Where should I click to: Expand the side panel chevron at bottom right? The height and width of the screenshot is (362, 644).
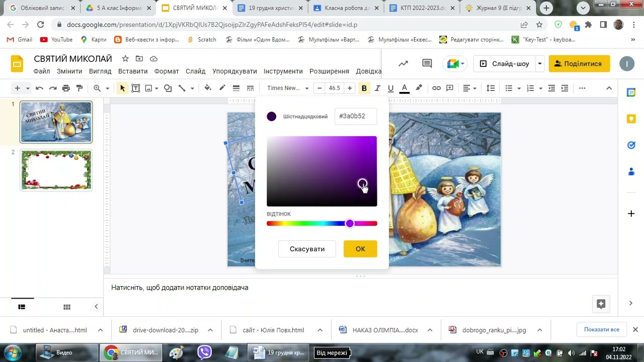631,303
